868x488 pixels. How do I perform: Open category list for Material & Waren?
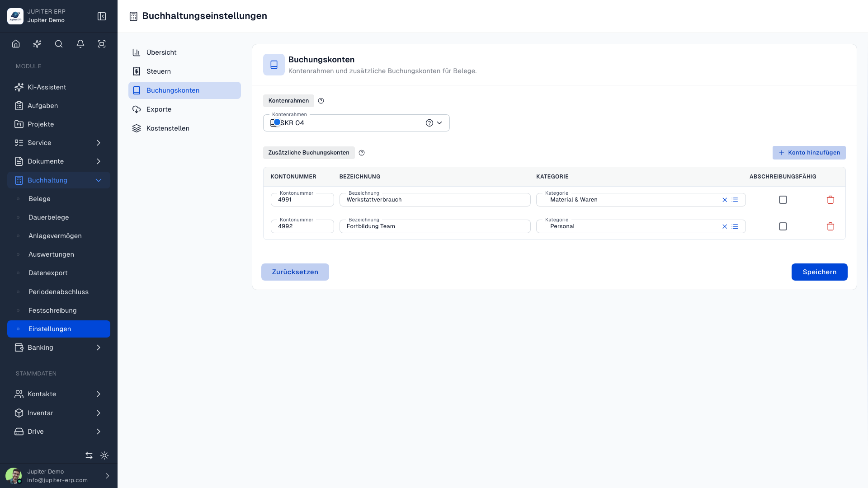(x=735, y=200)
